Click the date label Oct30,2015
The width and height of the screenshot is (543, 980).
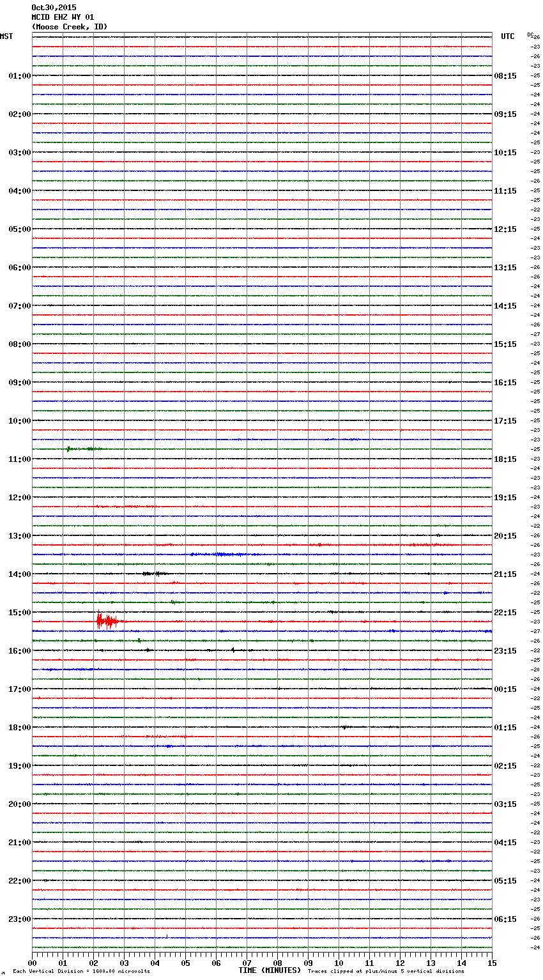(x=54, y=8)
